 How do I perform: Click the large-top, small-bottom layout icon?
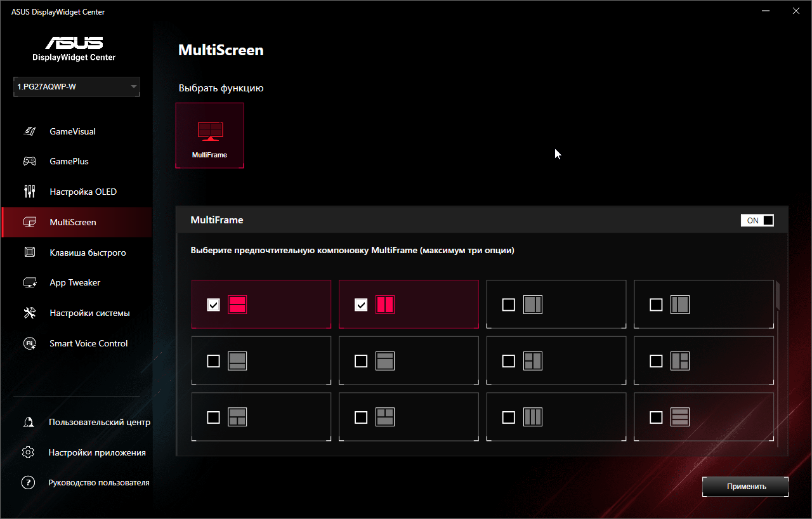click(x=237, y=361)
